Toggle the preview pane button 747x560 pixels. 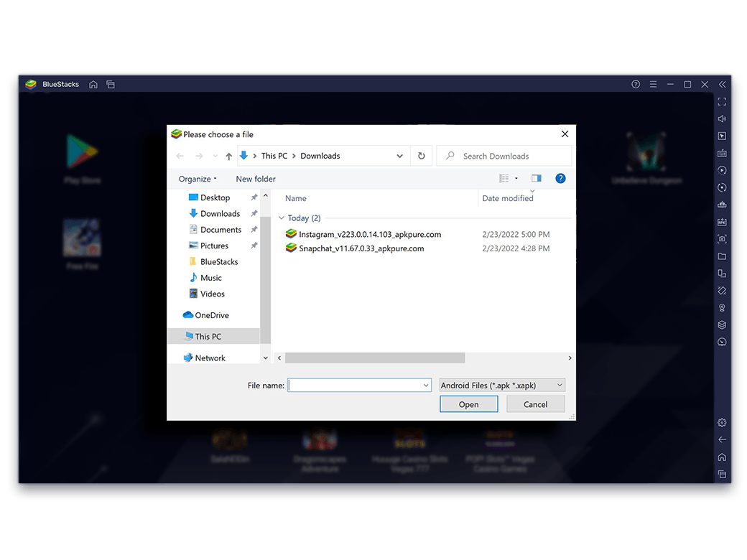[x=536, y=179]
